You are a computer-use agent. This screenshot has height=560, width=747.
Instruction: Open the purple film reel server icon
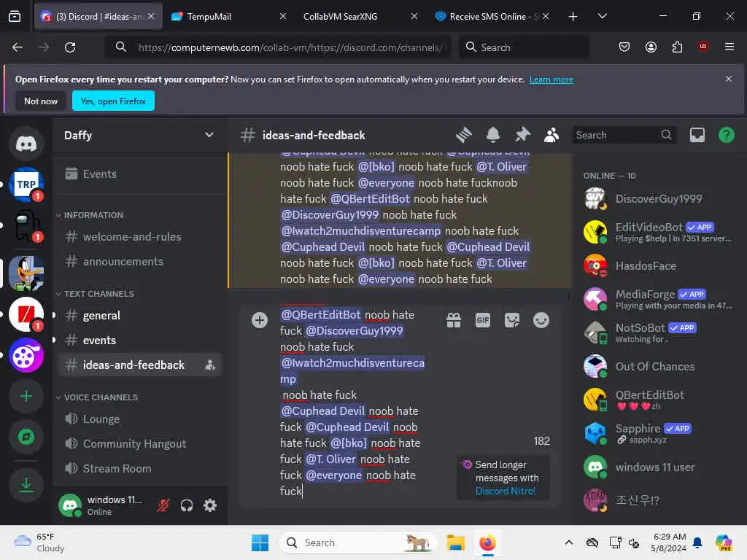click(26, 355)
